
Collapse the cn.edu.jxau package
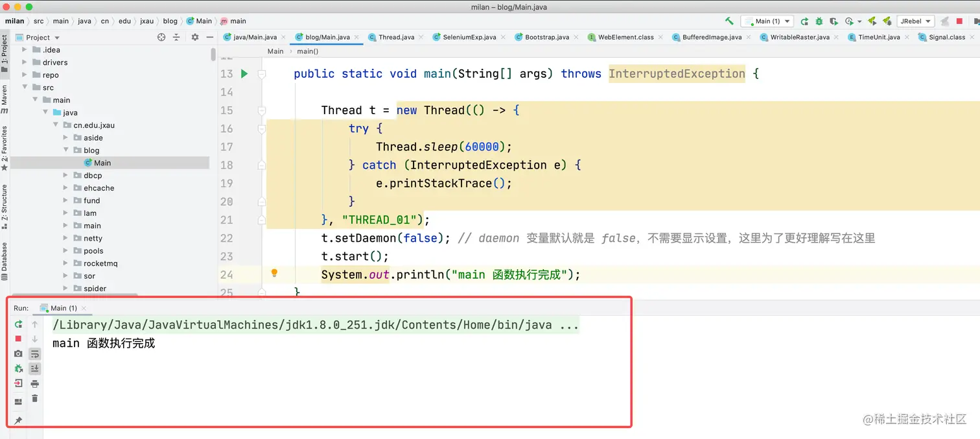coord(56,125)
